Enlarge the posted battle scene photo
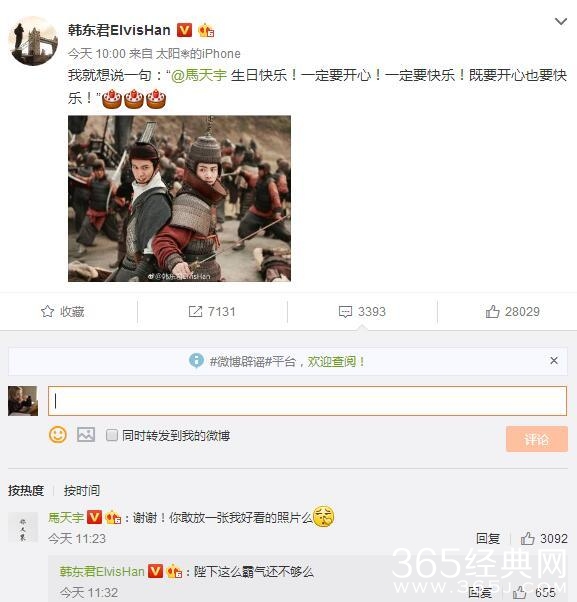The height and width of the screenshot is (602, 577). tap(179, 198)
